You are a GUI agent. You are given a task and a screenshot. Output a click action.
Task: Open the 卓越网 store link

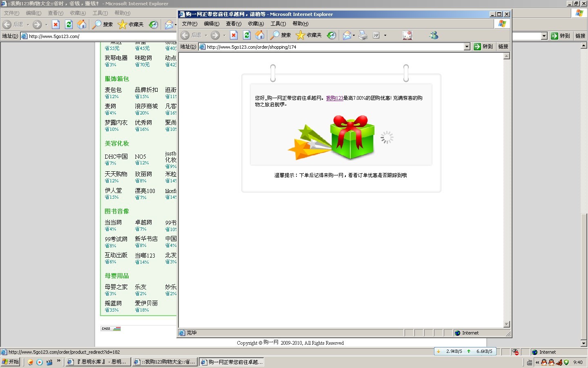point(143,222)
